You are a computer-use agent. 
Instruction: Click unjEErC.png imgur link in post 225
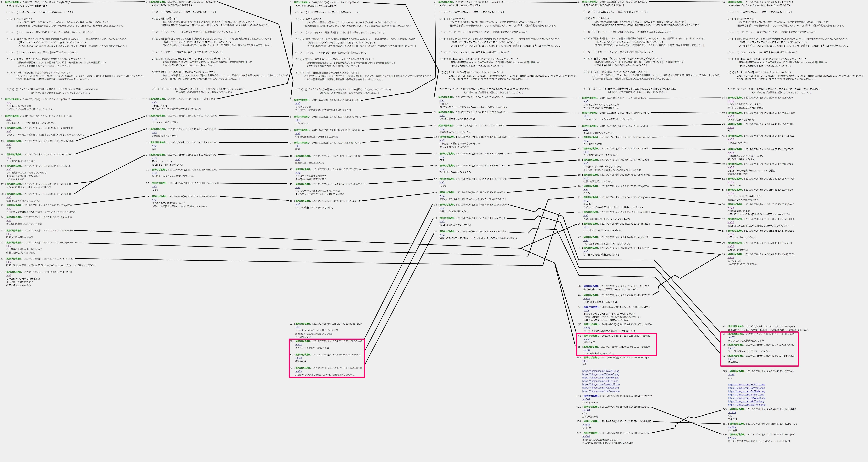[746, 394]
